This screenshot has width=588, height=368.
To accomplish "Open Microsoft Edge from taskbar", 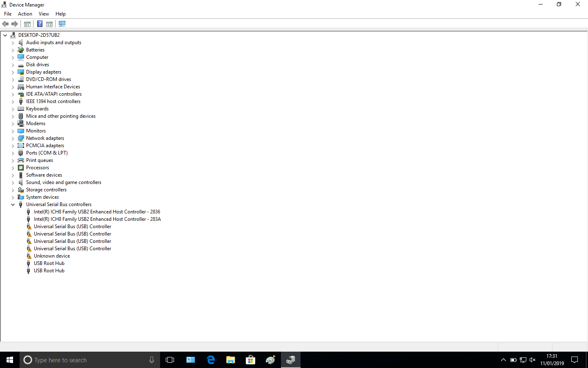I will tap(211, 360).
